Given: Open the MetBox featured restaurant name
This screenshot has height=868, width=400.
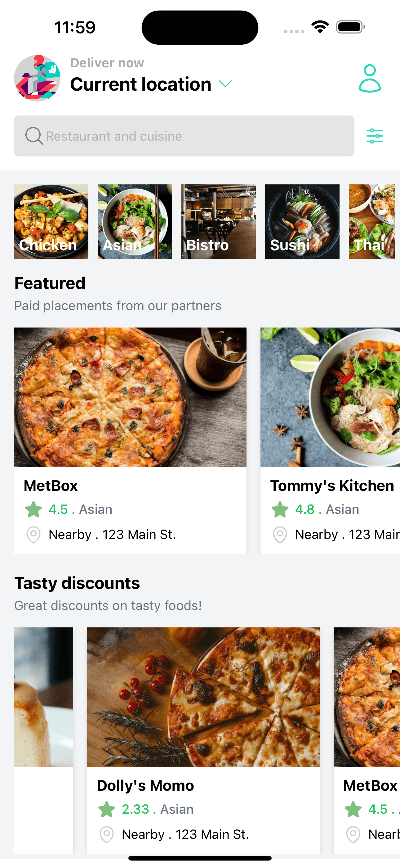Looking at the screenshot, I should [x=51, y=486].
